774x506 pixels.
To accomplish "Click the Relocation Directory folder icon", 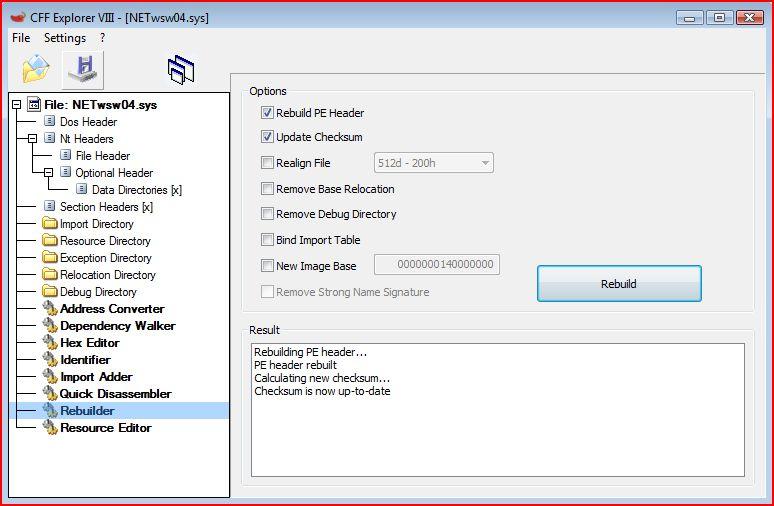I will 49,274.
